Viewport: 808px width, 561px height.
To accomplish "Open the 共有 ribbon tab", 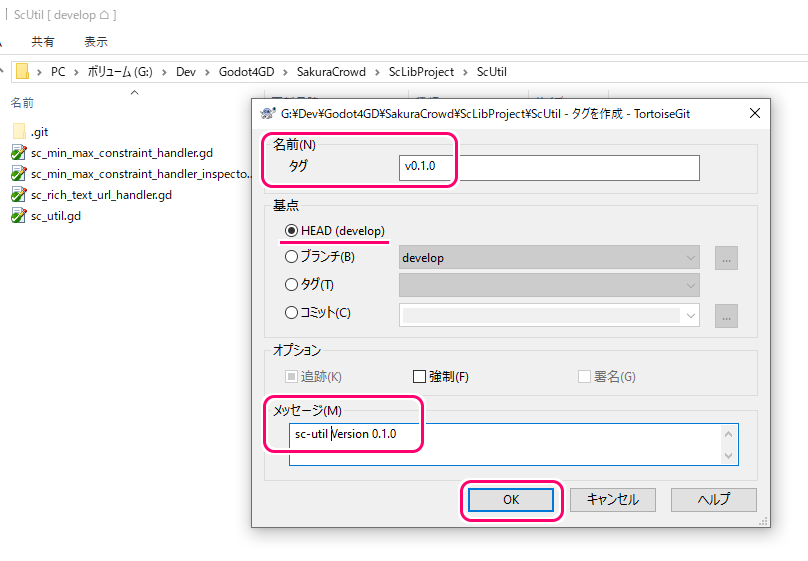I will tap(43, 42).
